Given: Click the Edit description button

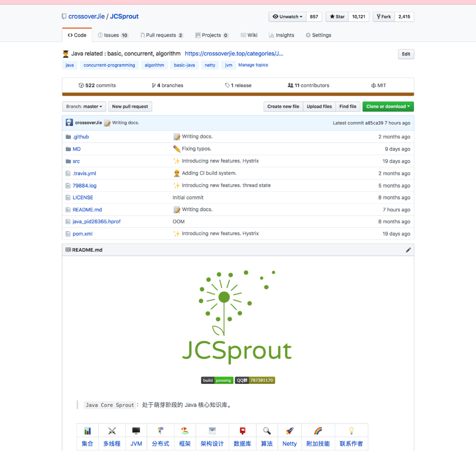Looking at the screenshot, I should (406, 54).
